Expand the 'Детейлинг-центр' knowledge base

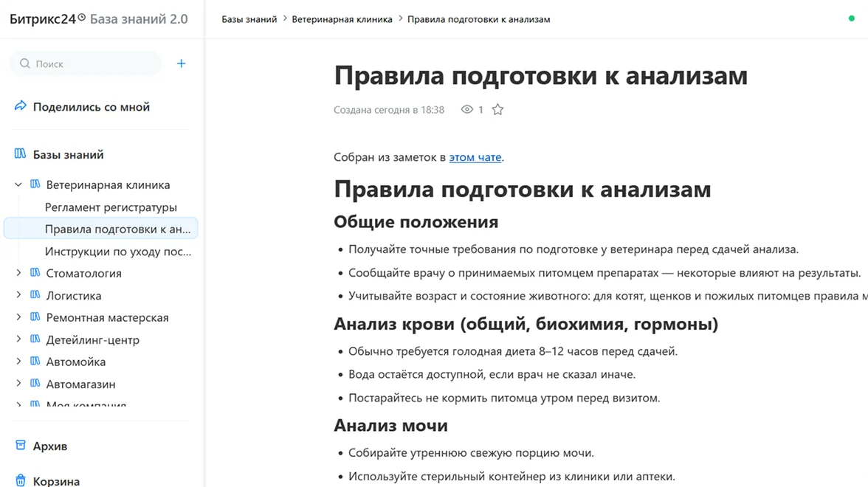18,339
